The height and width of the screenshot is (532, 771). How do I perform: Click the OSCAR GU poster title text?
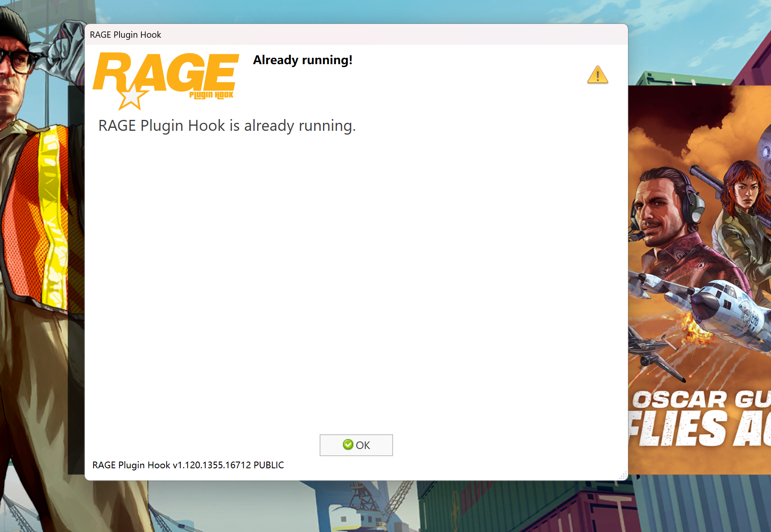click(x=701, y=399)
